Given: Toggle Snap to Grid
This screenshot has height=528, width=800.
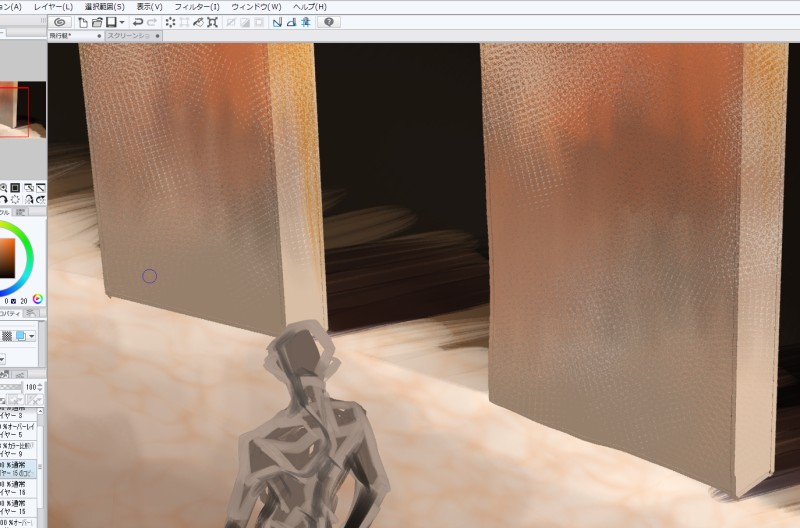Looking at the screenshot, I should (x=306, y=22).
